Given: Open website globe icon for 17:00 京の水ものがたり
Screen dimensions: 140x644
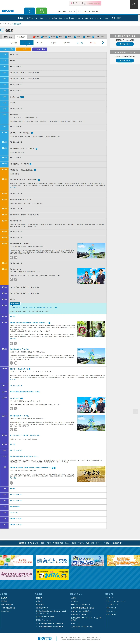Looking at the screenshot, I should (11, 257).
